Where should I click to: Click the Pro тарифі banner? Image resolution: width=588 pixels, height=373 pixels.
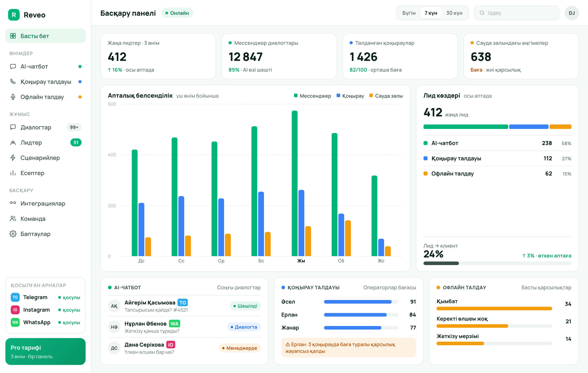click(45, 352)
